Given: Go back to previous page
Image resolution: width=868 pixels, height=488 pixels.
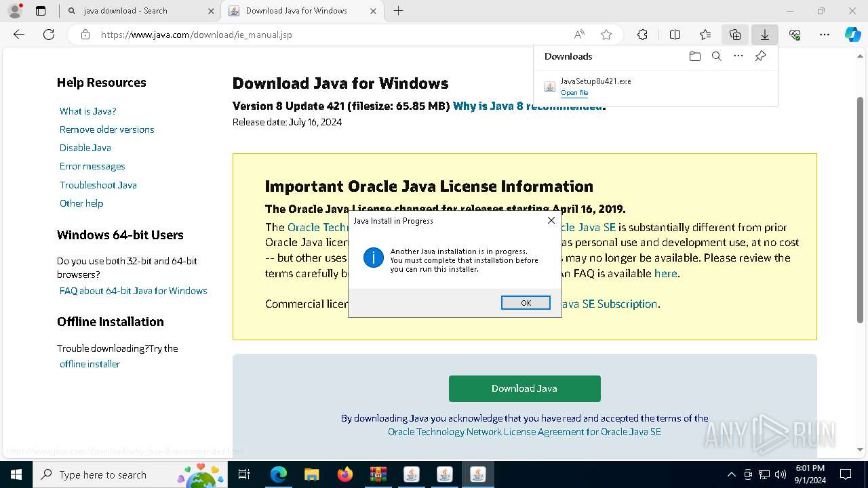Looking at the screenshot, I should (19, 35).
